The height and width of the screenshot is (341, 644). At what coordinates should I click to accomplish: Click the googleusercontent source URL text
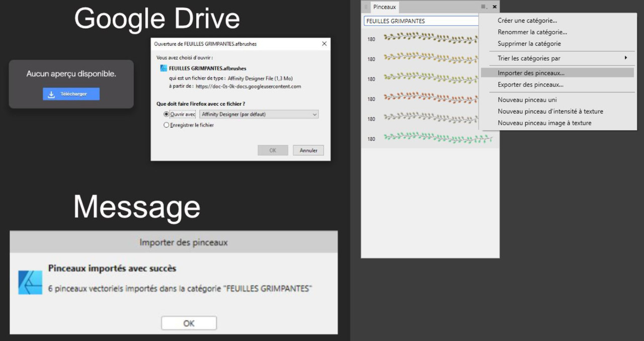tap(249, 87)
